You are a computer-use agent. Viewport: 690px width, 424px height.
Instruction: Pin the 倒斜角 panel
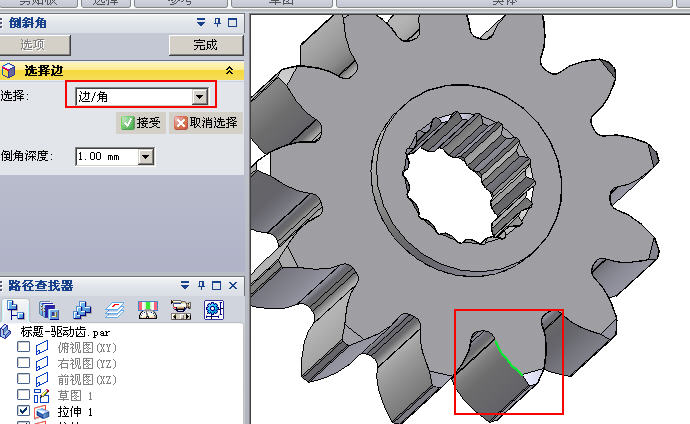point(217,22)
